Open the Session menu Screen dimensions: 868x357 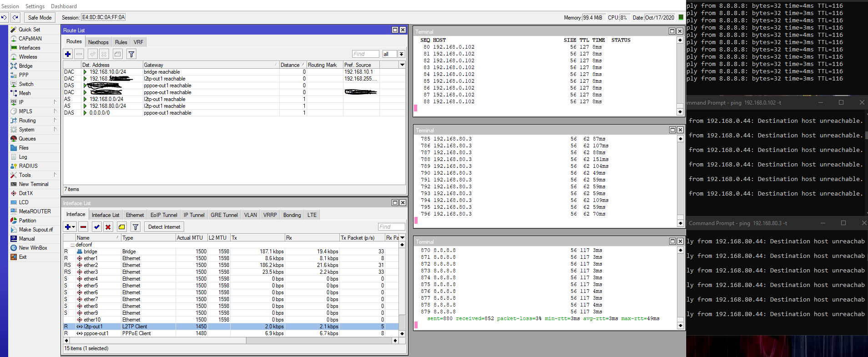click(10, 6)
